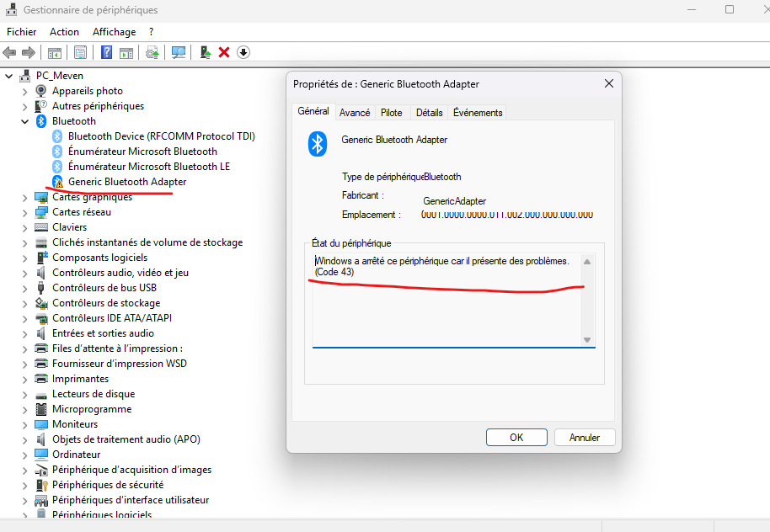Select Énumérateur Microsoft Bluetooth LE
Viewport: 770px width, 532px height.
[149, 167]
